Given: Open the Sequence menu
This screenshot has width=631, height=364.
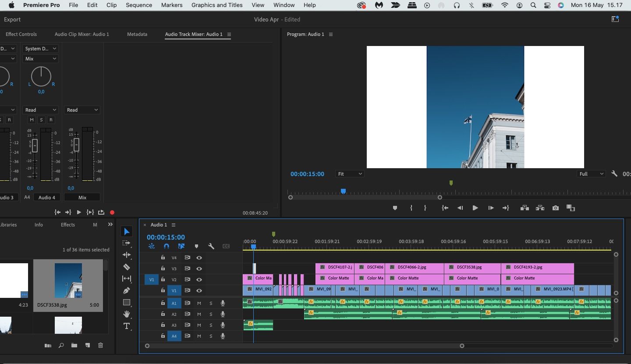Looking at the screenshot, I should pos(139,5).
